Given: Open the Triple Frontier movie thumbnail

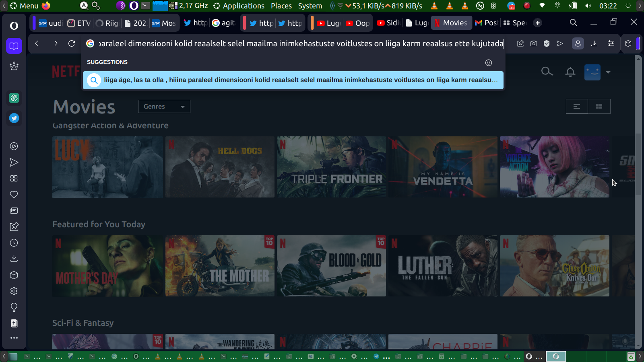Looking at the screenshot, I should pyautogui.click(x=331, y=167).
